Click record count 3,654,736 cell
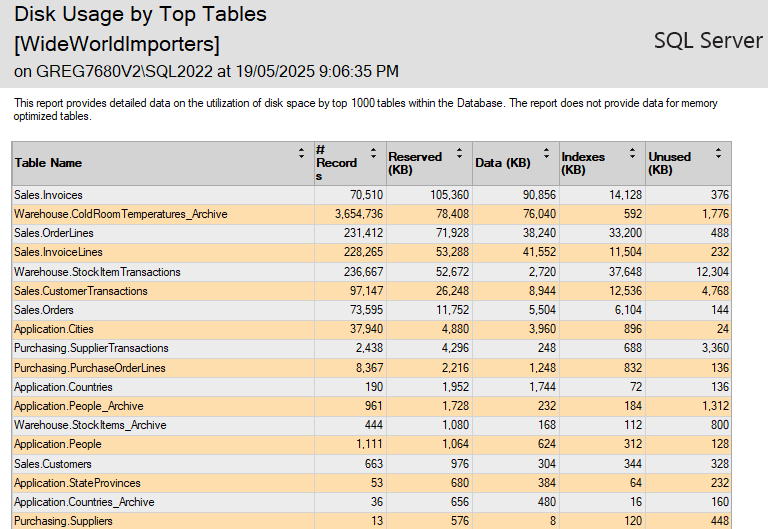 tap(359, 214)
